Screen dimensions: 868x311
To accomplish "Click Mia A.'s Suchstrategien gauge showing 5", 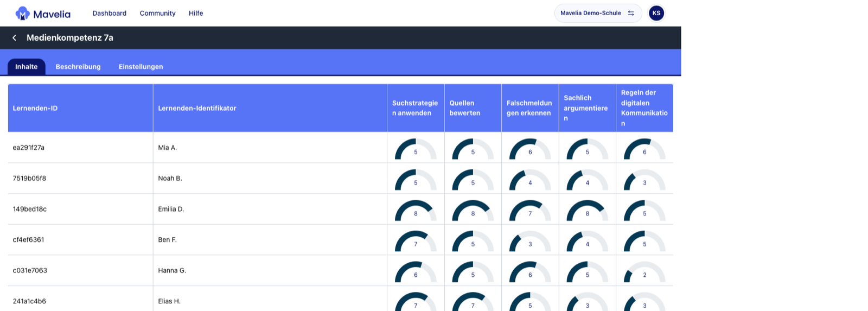I will (x=416, y=149).
